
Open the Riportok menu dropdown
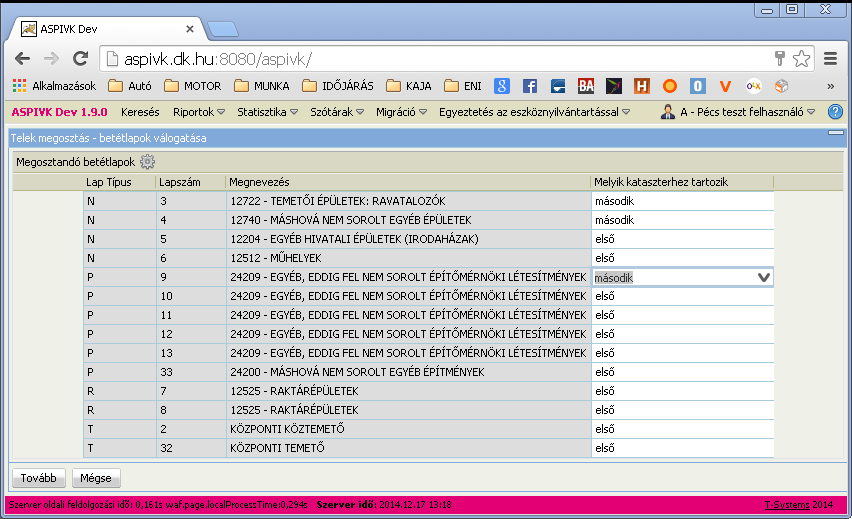pos(199,112)
